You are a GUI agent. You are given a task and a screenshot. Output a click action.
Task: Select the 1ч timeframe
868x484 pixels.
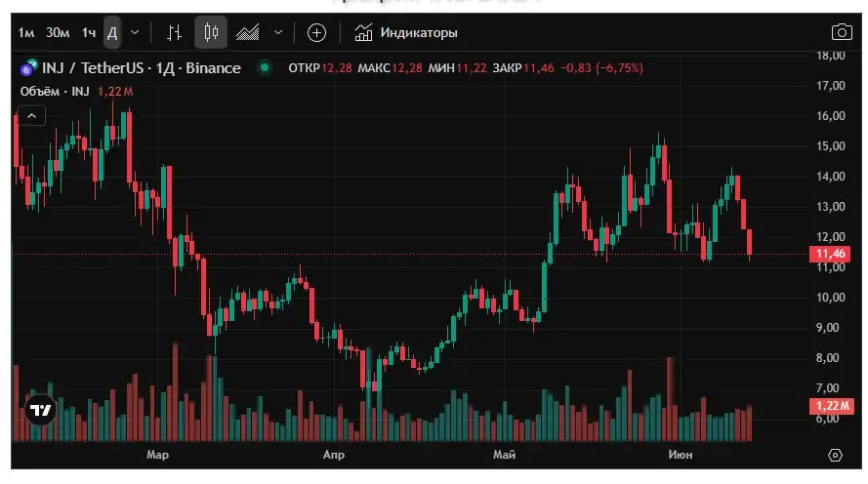coord(89,33)
